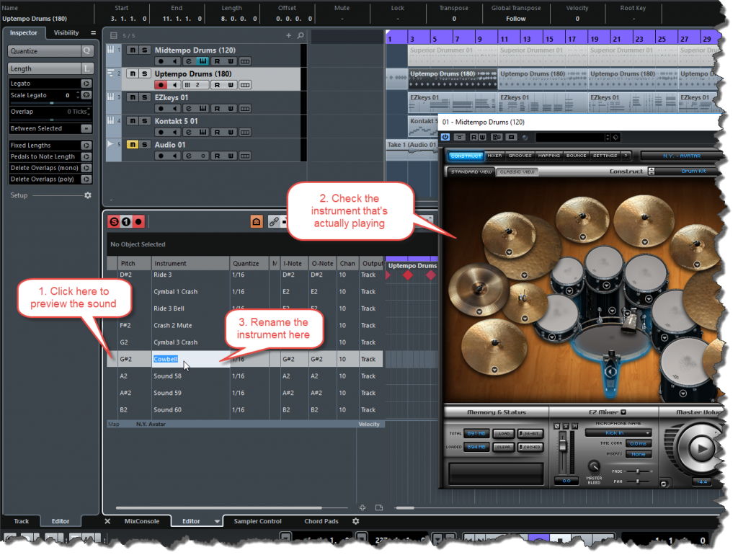Open the Inserts None selector

[x=639, y=454]
